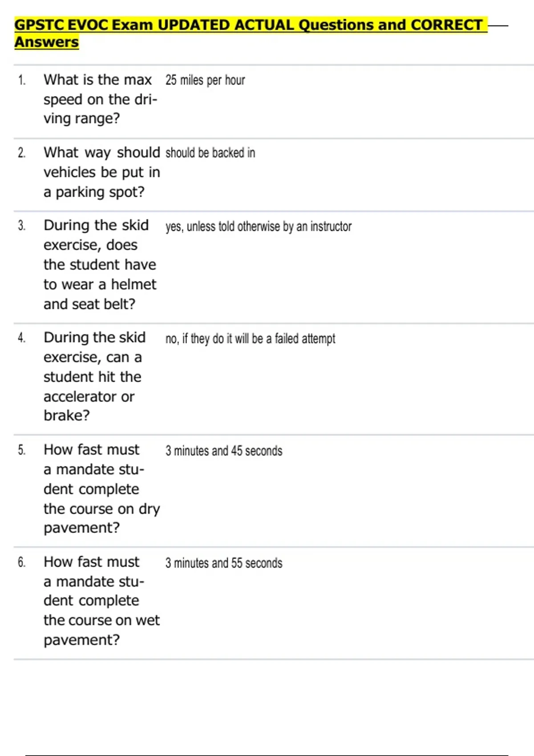Click question number 6 marker

click(22, 563)
